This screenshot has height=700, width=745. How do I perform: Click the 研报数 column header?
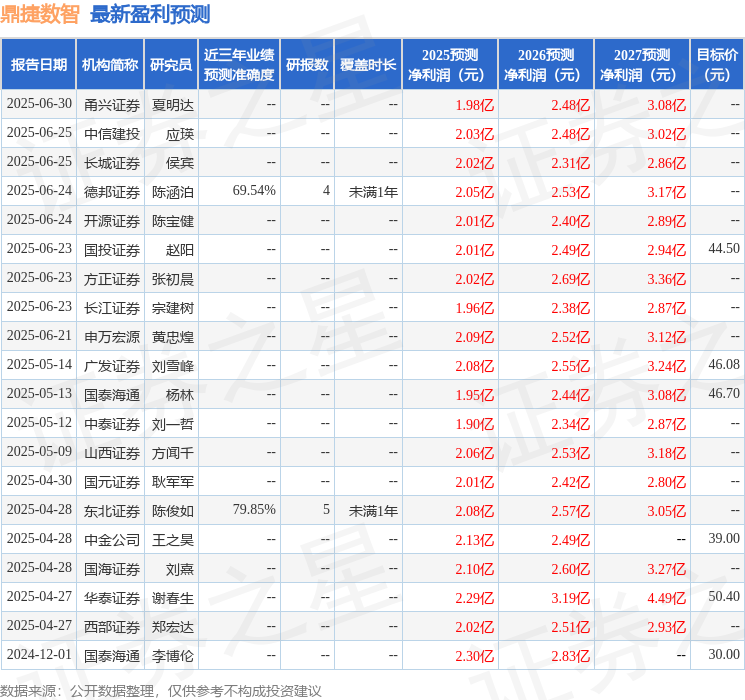[307, 65]
